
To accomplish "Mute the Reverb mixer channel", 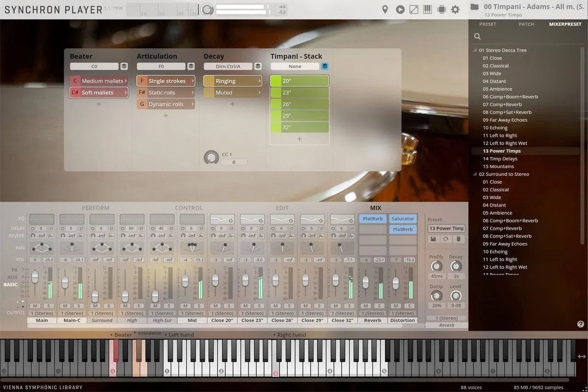I will 366,305.
